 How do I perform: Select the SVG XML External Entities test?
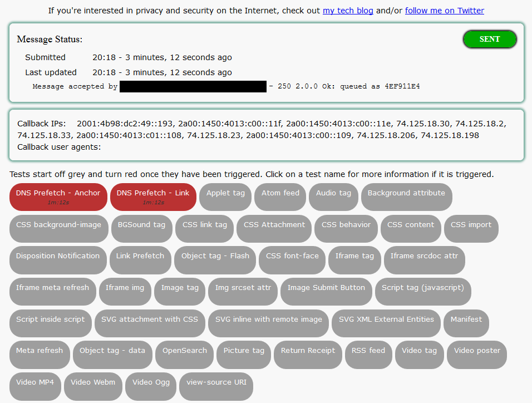tap(386, 323)
